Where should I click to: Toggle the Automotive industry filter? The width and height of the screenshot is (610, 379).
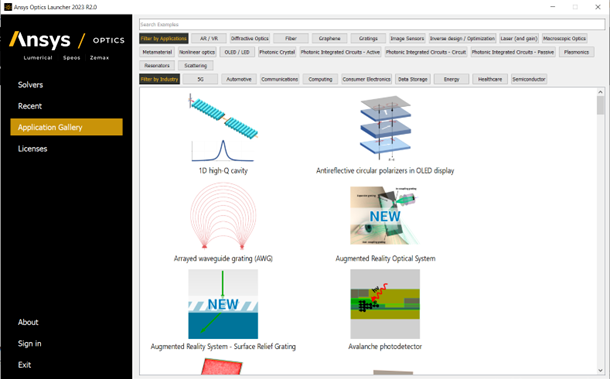239,79
